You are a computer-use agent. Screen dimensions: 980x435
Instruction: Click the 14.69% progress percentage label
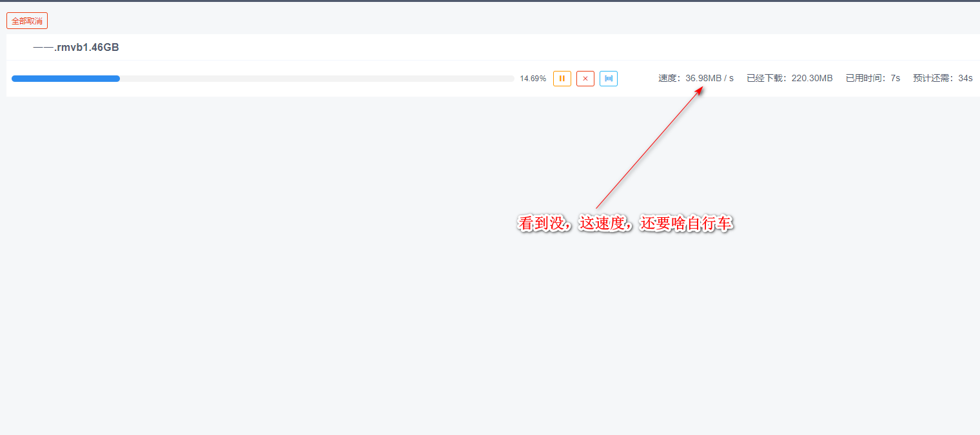533,78
